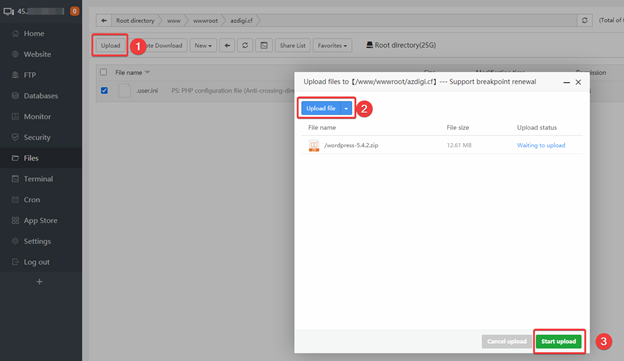Viewport: 624px width, 361px height.
Task: Click the toolbar back arrow button
Action: 227,45
